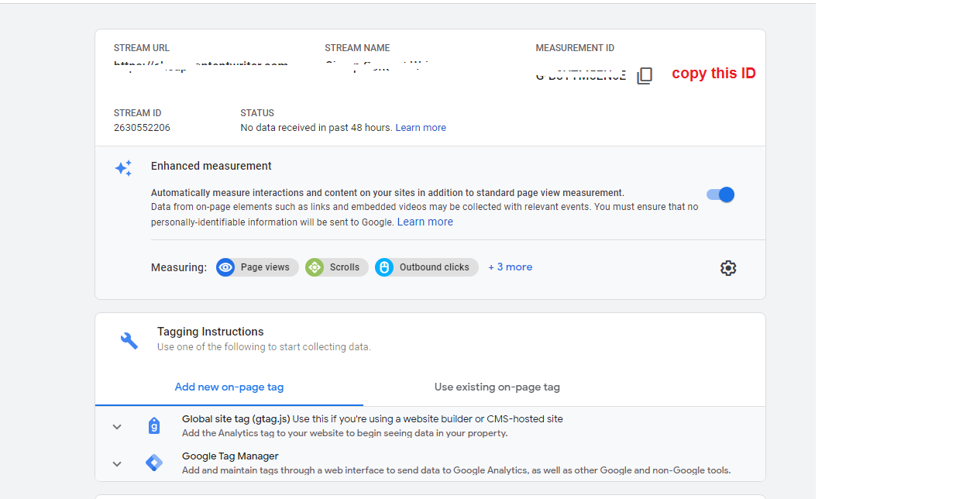The image size is (980, 499).
Task: Click the STREAM URL label
Action: [142, 48]
